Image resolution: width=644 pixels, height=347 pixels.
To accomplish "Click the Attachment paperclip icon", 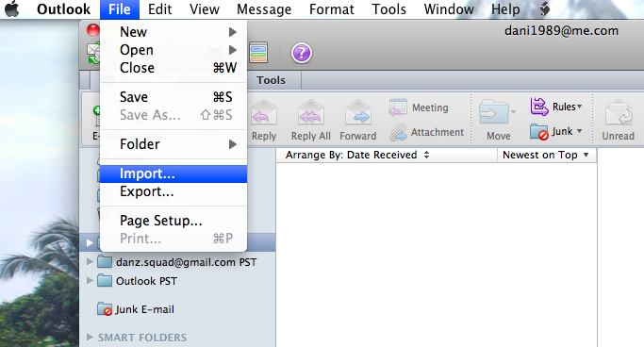I will coord(398,132).
